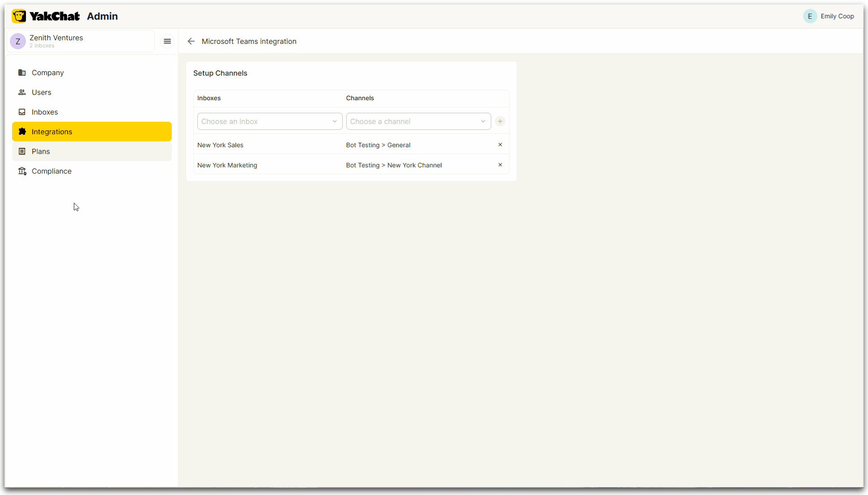Image resolution: width=868 pixels, height=495 pixels.
Task: Click the Integrations puzzle icon
Action: (22, 132)
